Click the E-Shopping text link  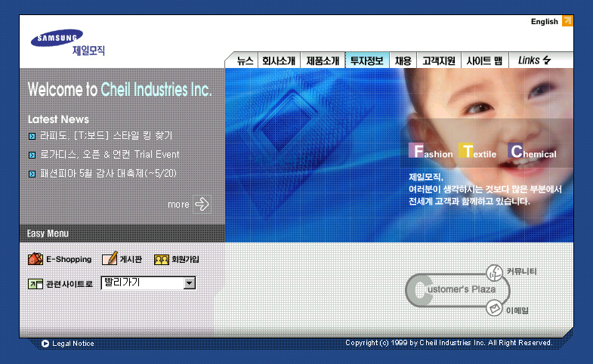69,259
